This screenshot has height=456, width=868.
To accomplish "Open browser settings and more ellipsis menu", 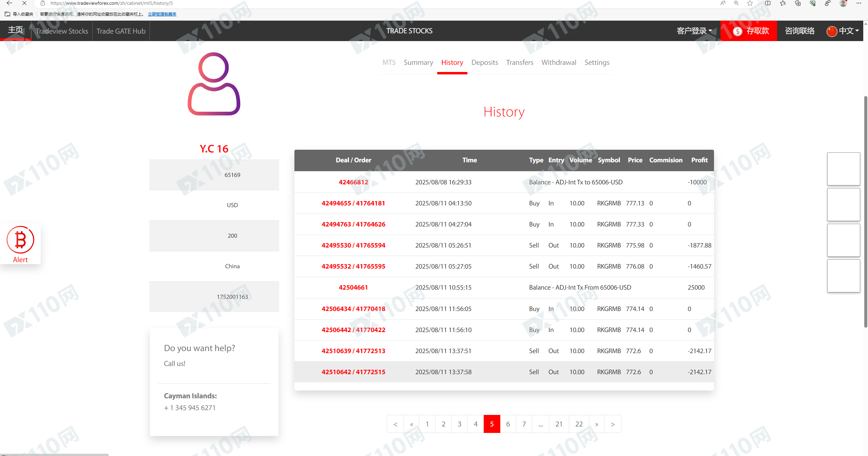I will (x=859, y=3).
